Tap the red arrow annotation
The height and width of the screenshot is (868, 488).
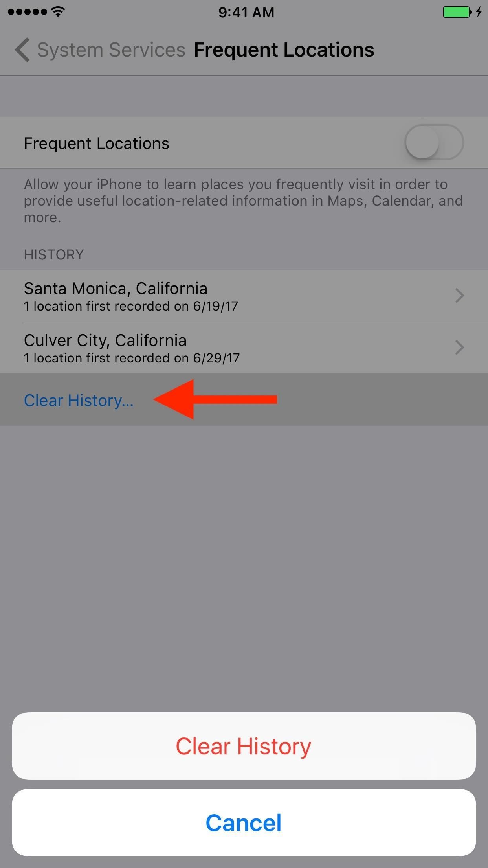point(215,399)
